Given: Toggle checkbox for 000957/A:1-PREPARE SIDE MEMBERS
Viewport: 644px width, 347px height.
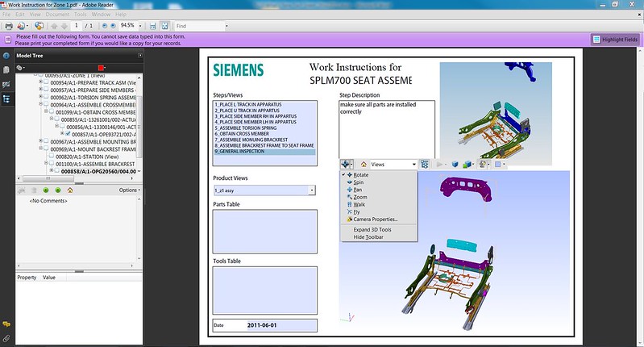Looking at the screenshot, I should pyautogui.click(x=46, y=90).
